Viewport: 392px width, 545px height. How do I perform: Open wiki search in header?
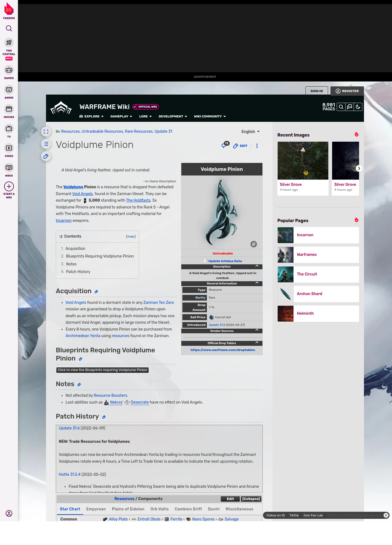(341, 107)
